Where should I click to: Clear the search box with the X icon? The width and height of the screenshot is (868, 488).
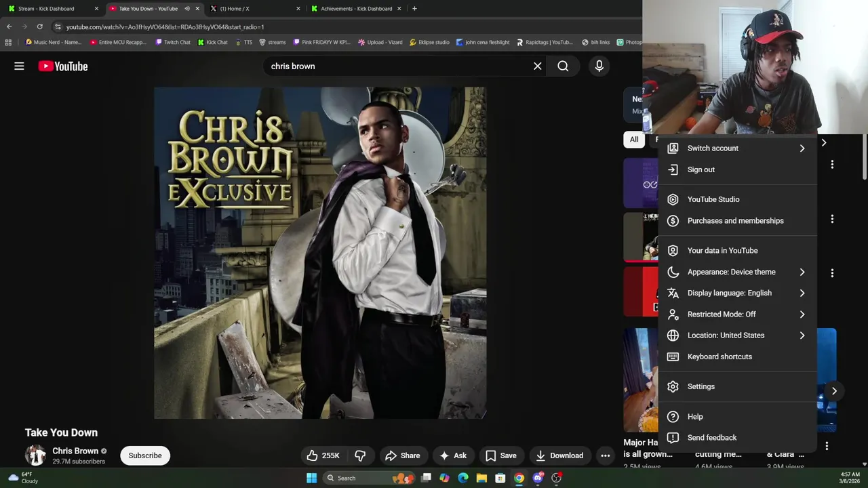coord(537,66)
